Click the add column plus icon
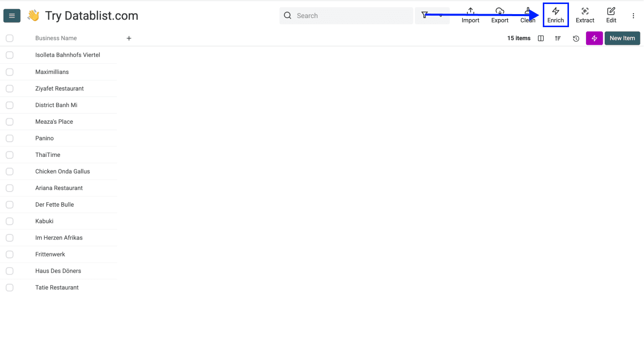 (129, 38)
